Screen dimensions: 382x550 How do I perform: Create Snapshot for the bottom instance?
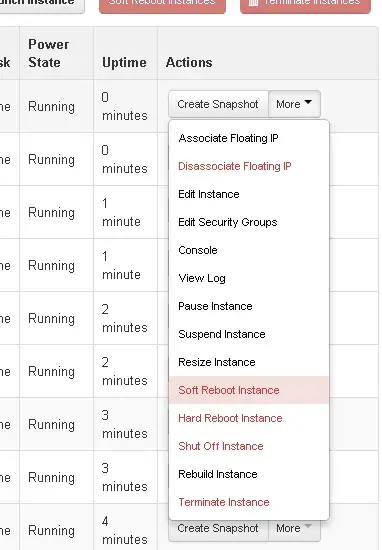point(218,530)
